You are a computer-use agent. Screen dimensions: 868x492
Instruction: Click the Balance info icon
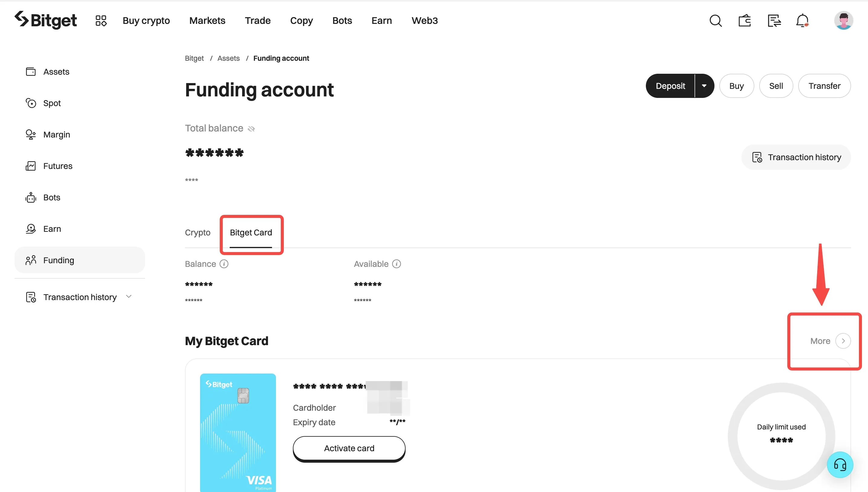224,264
